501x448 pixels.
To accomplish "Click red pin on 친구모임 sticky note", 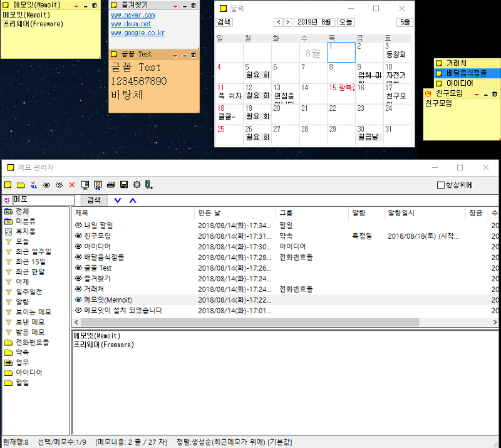I will coord(477,95).
